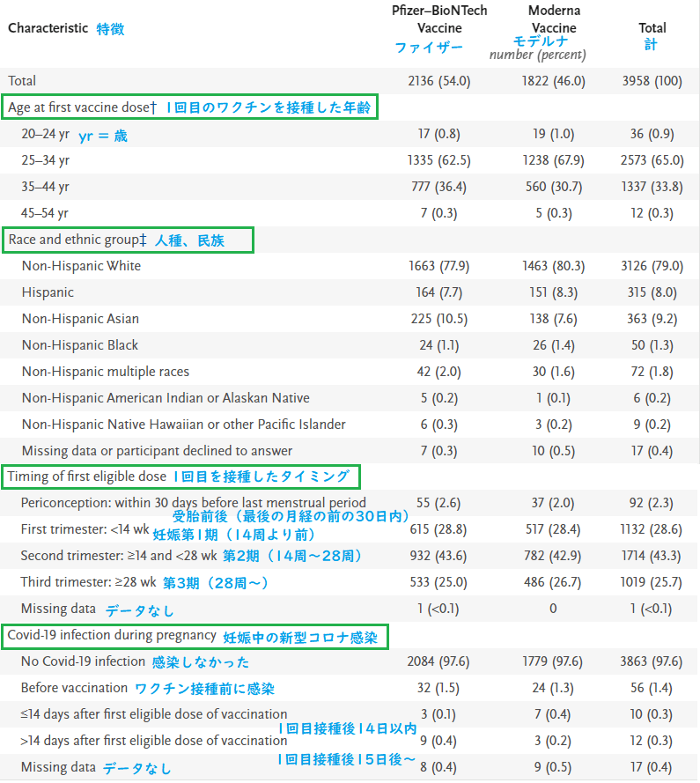Click the 'Periconception' row label
Viewport: 700px width, 783px height.
193,502
